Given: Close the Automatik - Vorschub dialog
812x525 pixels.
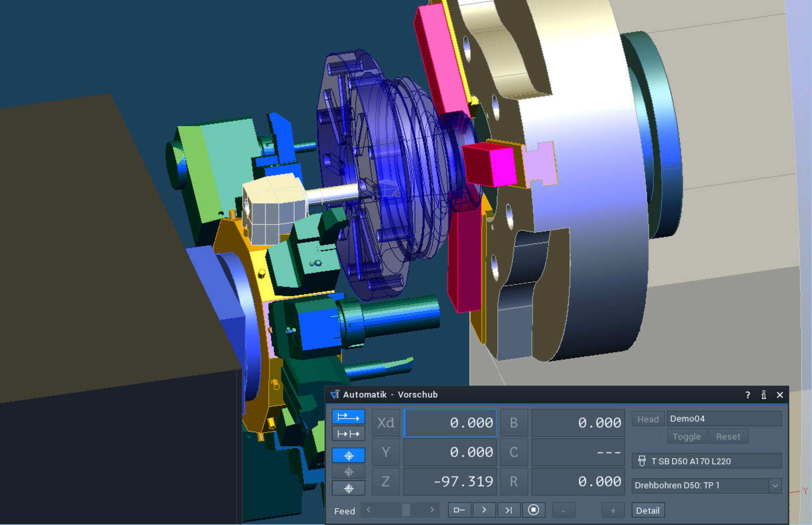Looking at the screenshot, I should click(779, 395).
